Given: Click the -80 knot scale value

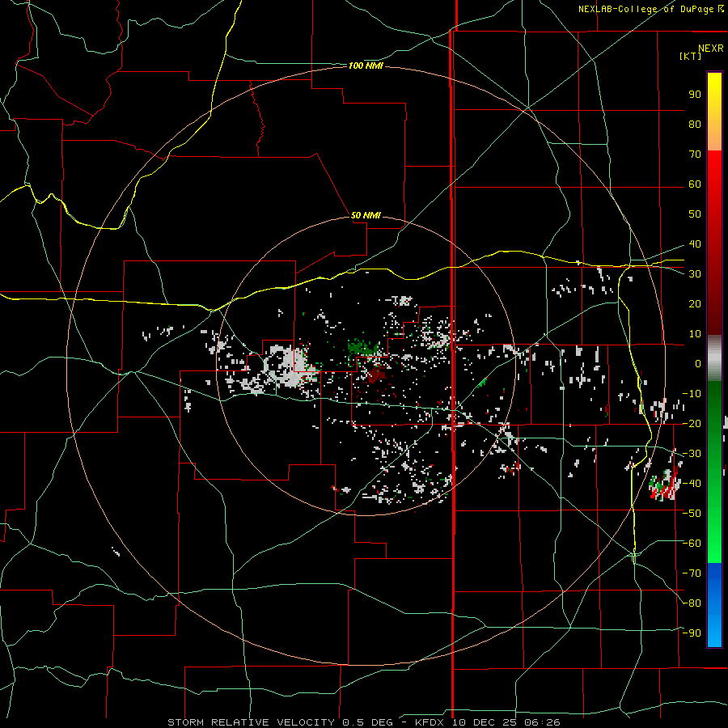Looking at the screenshot, I should tap(692, 603).
